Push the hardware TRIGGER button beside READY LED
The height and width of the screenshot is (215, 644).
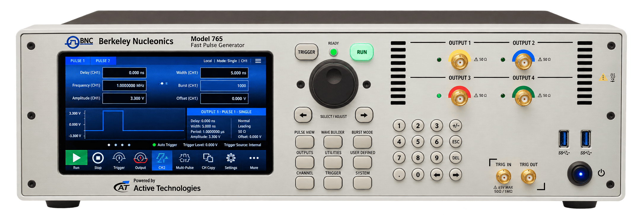307,52
